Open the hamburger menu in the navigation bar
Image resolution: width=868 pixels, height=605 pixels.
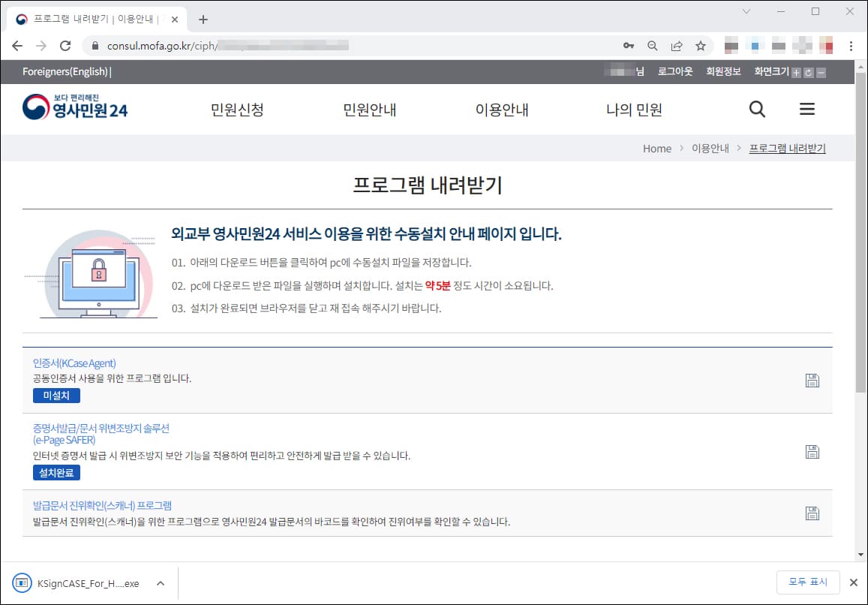click(807, 109)
